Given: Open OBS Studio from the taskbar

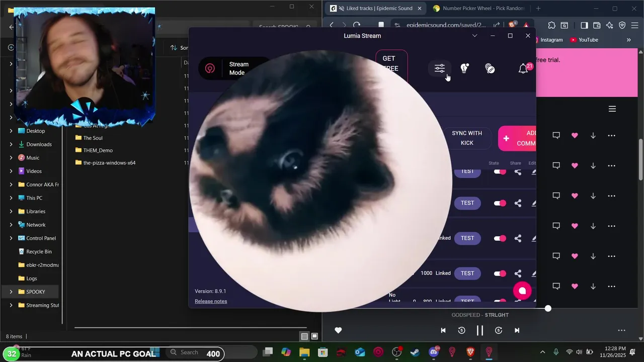Looking at the screenshot, I should click(x=397, y=352).
